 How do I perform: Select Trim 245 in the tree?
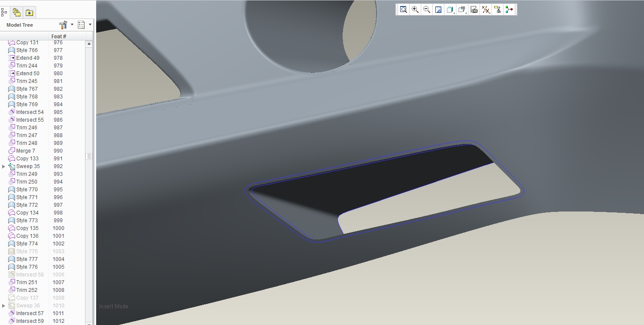pos(27,81)
